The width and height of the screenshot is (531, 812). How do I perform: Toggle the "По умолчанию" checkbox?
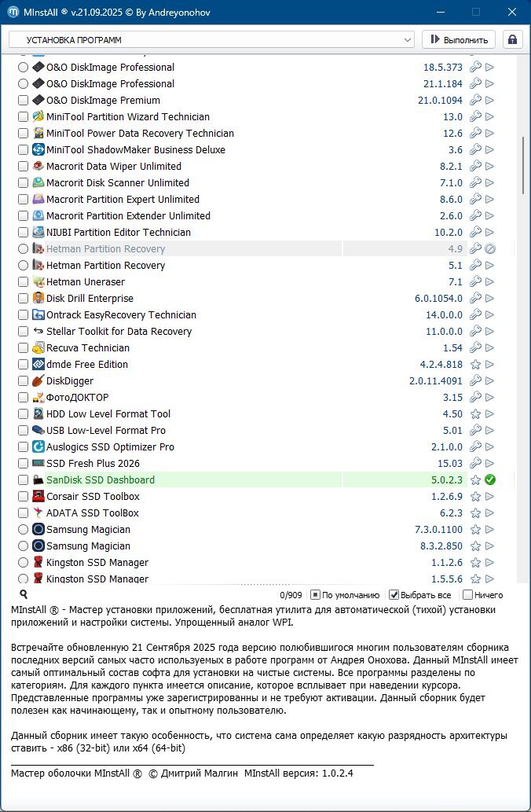coord(315,595)
